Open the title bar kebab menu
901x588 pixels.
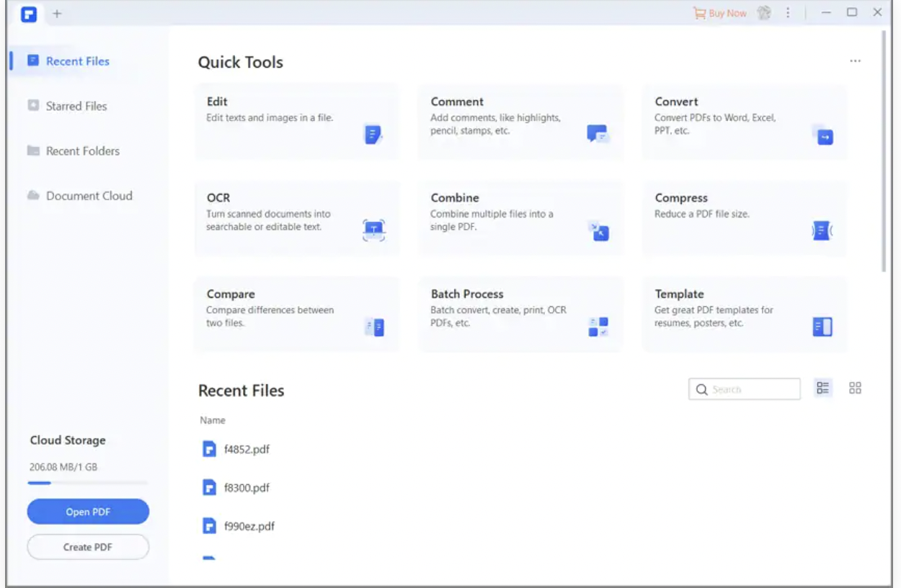click(x=788, y=13)
